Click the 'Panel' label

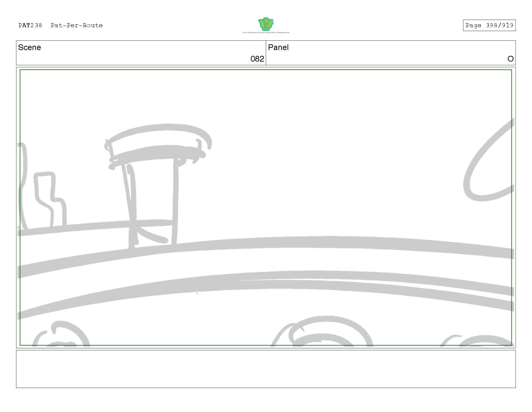pos(278,47)
